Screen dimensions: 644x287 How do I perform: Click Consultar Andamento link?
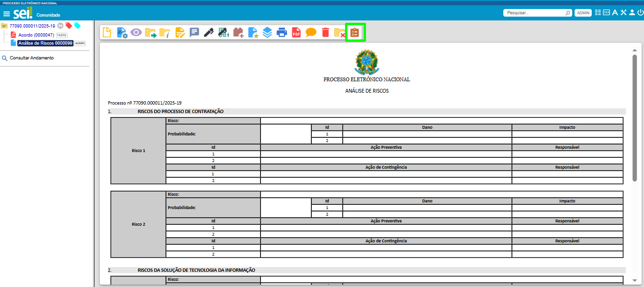(31, 58)
